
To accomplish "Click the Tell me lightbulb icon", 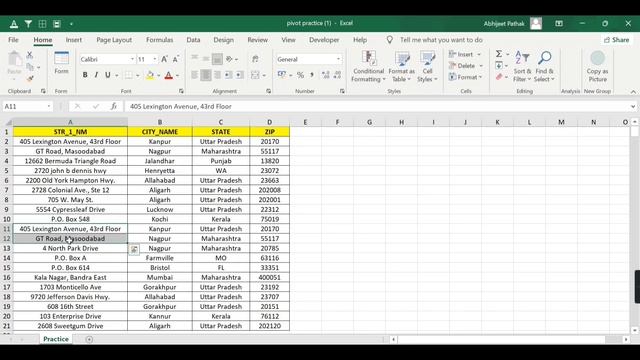I will (390, 40).
